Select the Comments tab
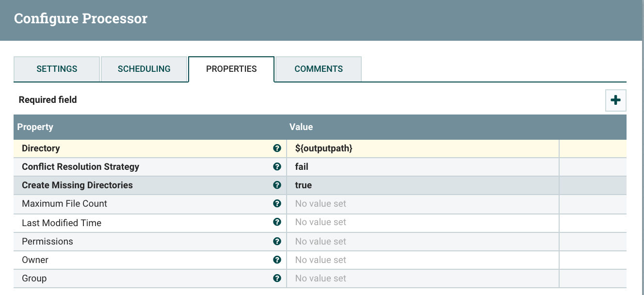644x295 pixels. [x=319, y=69]
